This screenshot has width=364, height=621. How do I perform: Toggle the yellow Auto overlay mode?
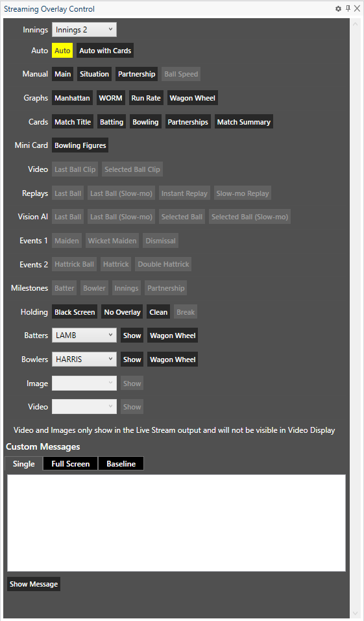[62, 51]
